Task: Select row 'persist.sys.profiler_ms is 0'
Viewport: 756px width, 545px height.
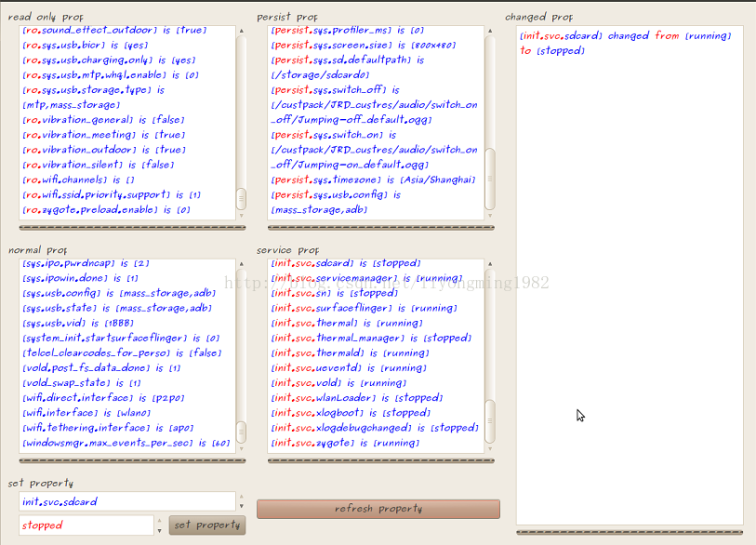Action: [x=348, y=31]
